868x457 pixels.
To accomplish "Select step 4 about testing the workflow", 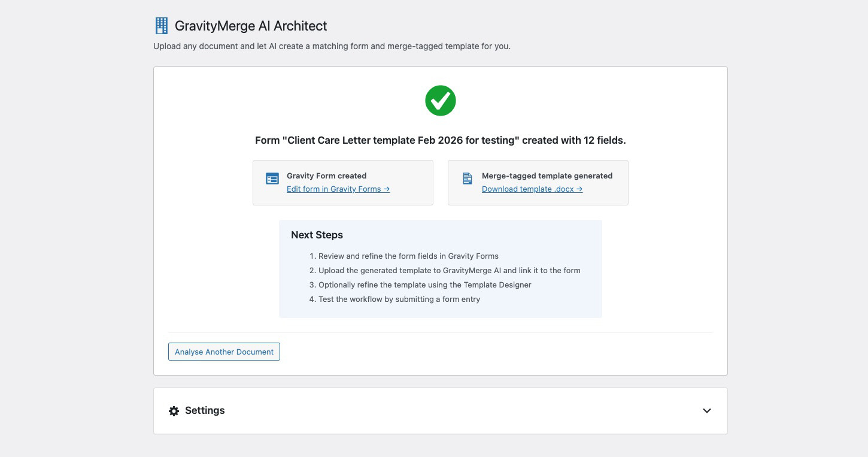I will click(x=399, y=299).
